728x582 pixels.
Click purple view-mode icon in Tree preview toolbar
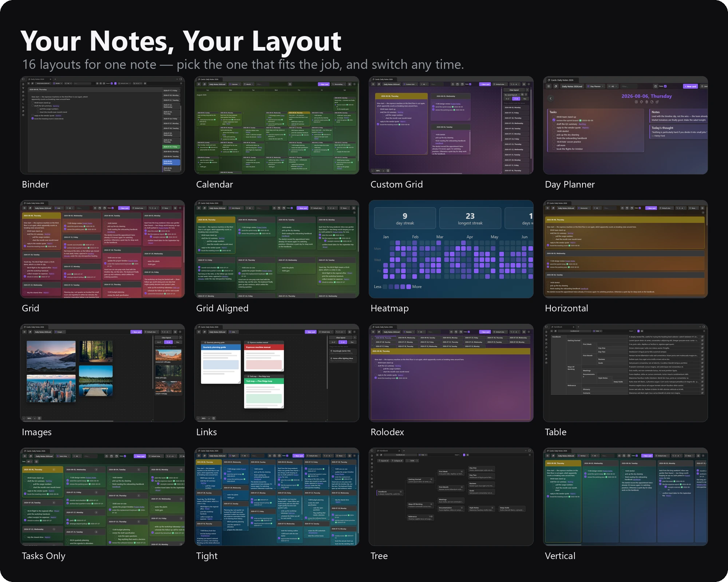pyautogui.click(x=464, y=455)
